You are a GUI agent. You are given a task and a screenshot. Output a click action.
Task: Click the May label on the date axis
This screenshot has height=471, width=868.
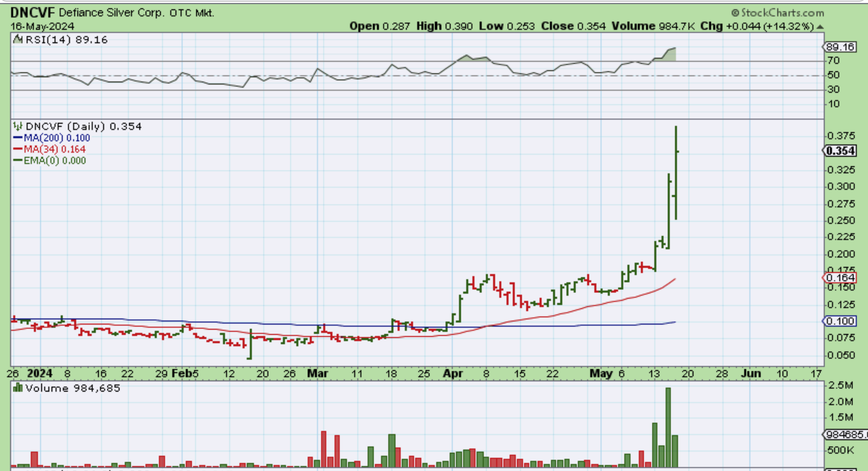tap(601, 373)
